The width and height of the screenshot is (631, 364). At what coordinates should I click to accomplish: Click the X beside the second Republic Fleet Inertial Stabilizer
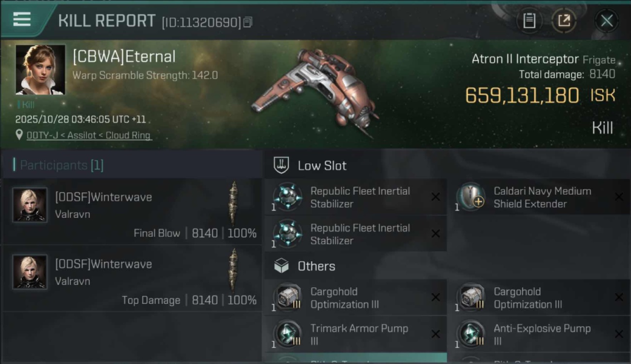(435, 234)
